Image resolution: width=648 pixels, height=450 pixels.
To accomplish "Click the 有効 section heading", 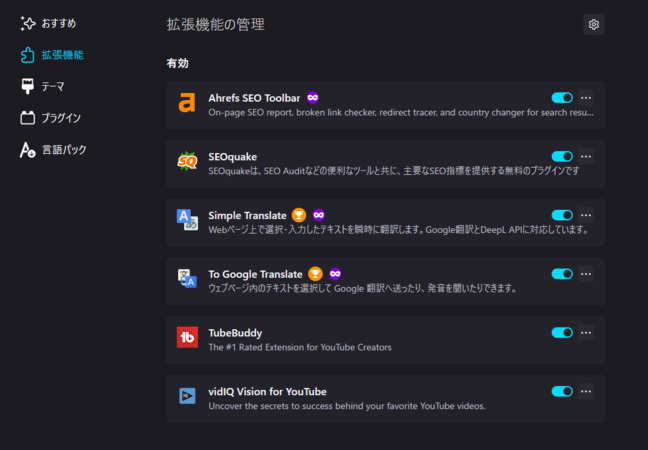I will tap(177, 63).
